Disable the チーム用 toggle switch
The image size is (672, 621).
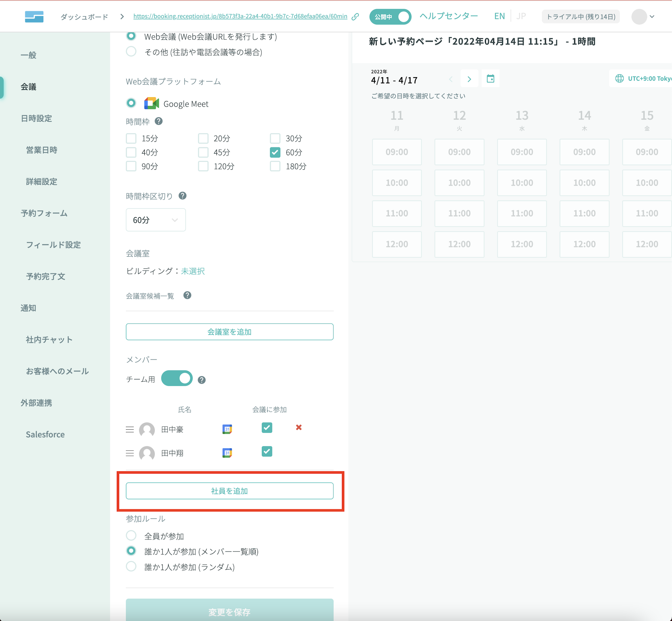tap(177, 378)
